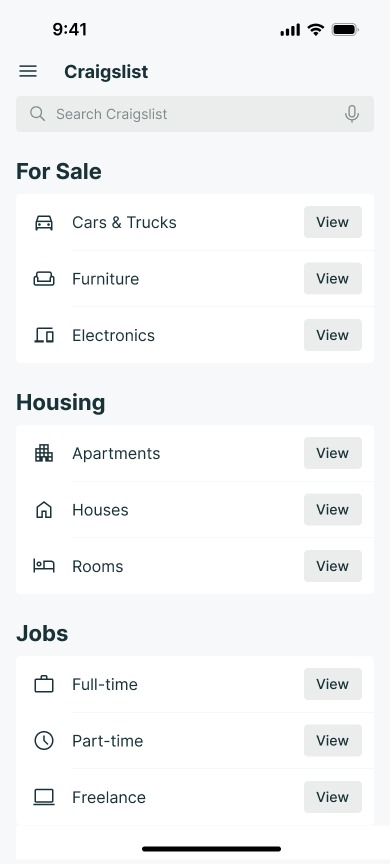
Task: Click the bed icon beside Rooms
Action: (44, 566)
